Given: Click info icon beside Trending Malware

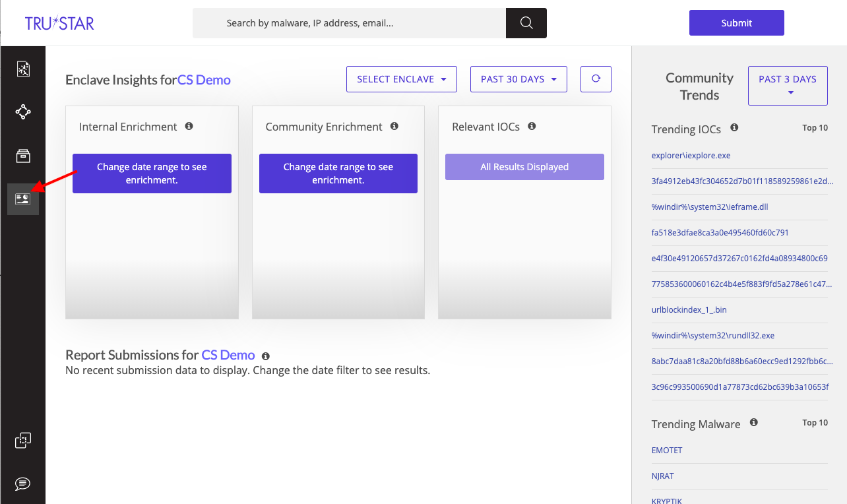Looking at the screenshot, I should [x=754, y=422].
